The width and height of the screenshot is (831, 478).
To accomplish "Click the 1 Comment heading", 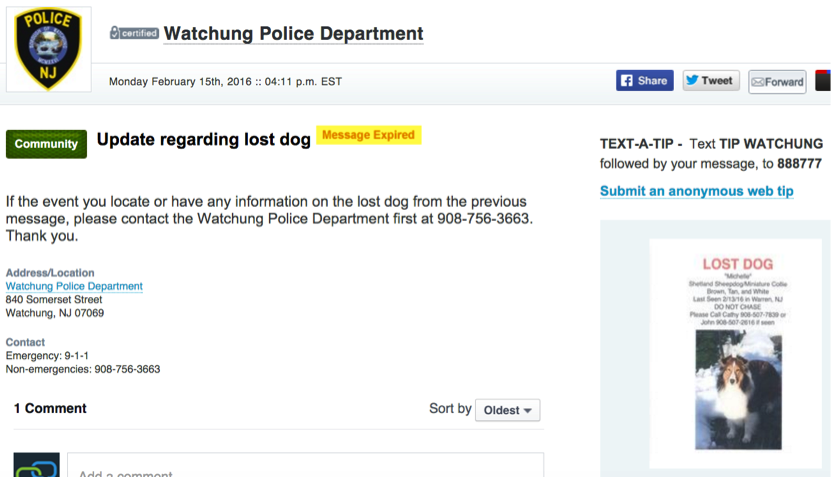I will pos(50,408).
